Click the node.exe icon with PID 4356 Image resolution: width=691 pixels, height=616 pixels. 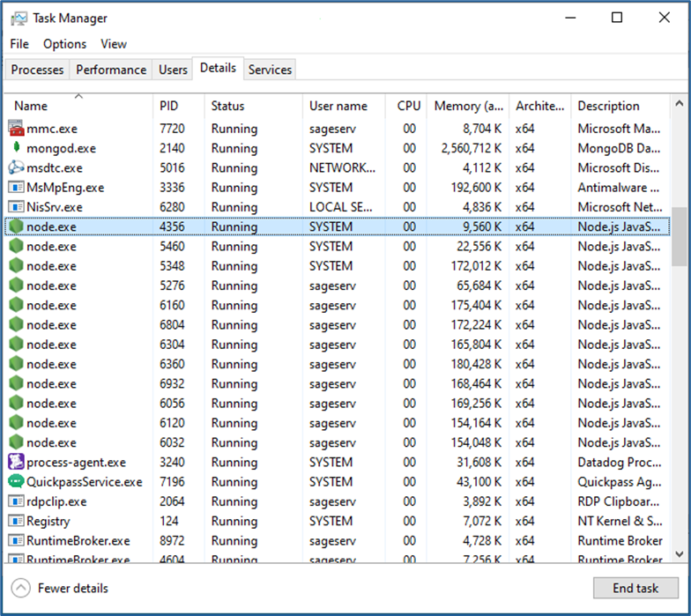pos(16,226)
